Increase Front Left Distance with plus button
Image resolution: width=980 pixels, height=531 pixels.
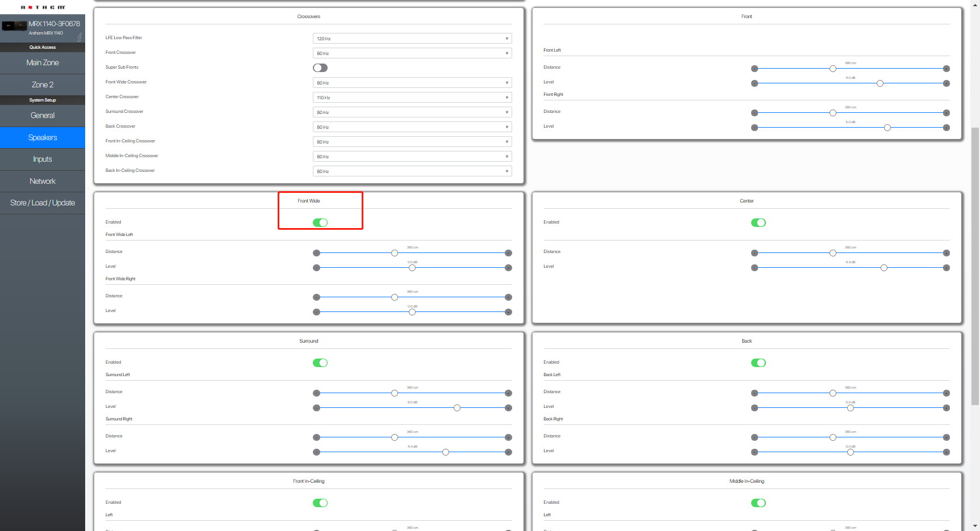click(946, 69)
